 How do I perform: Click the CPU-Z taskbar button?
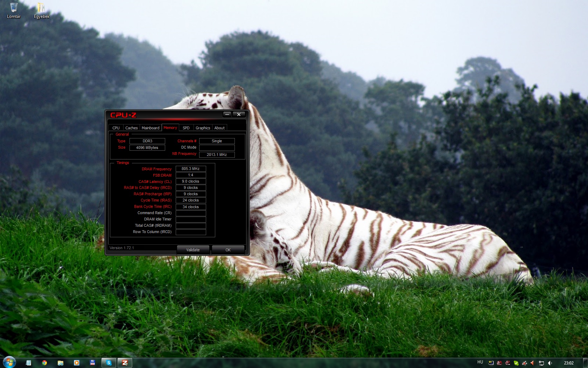[125, 363]
